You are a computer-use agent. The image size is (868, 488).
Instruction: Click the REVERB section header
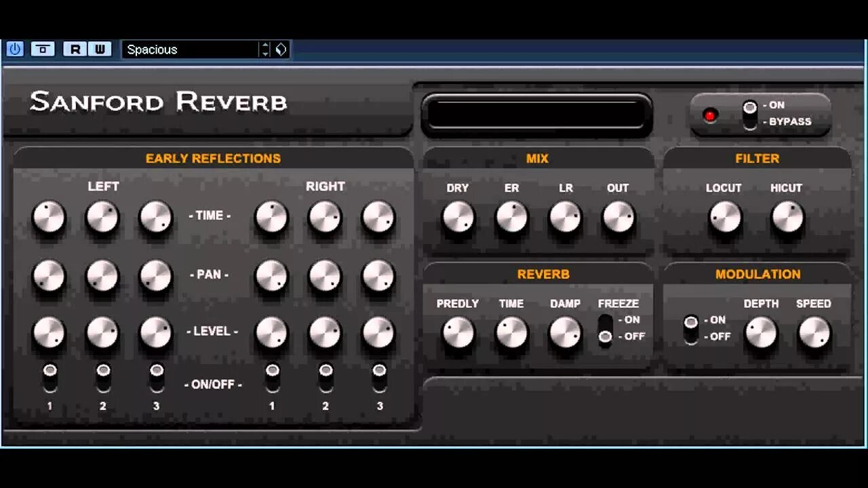click(x=543, y=274)
